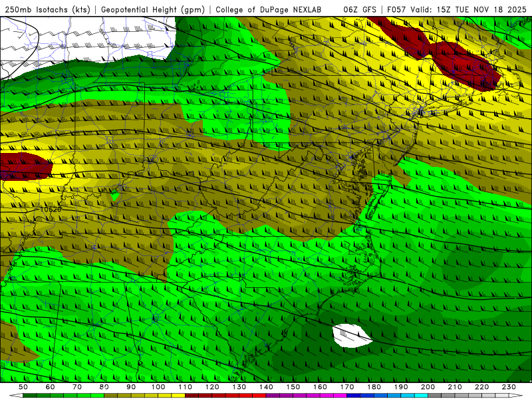Click the '160' value on the color scale
Viewport: 532px width, 399px height.
click(x=320, y=387)
